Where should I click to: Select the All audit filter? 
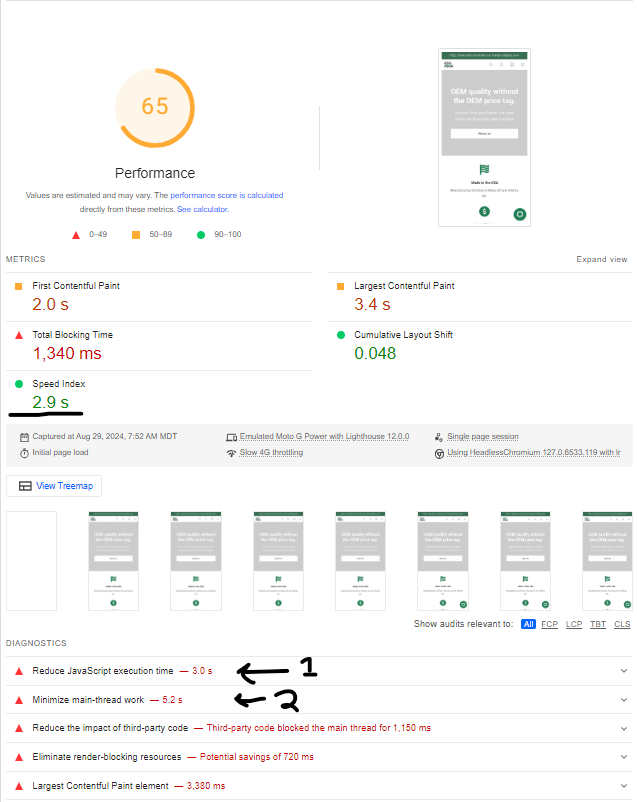(x=529, y=624)
